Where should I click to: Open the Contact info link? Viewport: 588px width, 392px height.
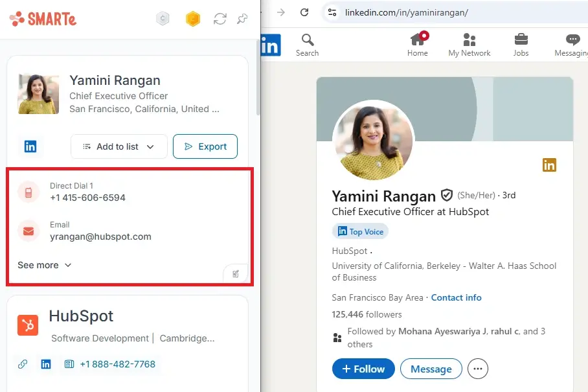coord(456,297)
